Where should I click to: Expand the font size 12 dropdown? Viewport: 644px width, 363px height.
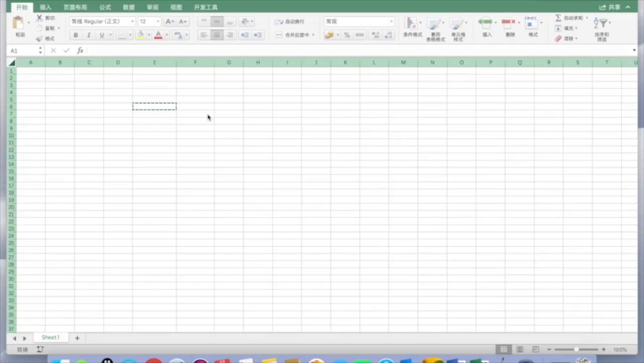(x=158, y=21)
